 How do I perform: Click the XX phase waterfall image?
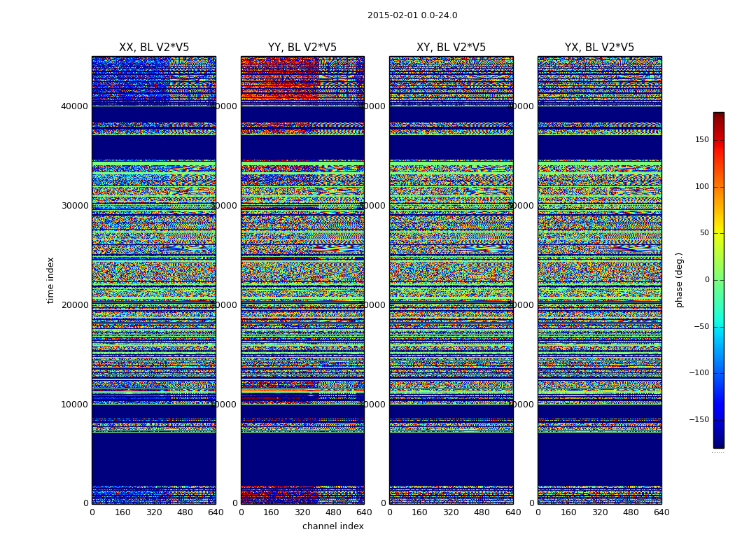click(x=154, y=280)
